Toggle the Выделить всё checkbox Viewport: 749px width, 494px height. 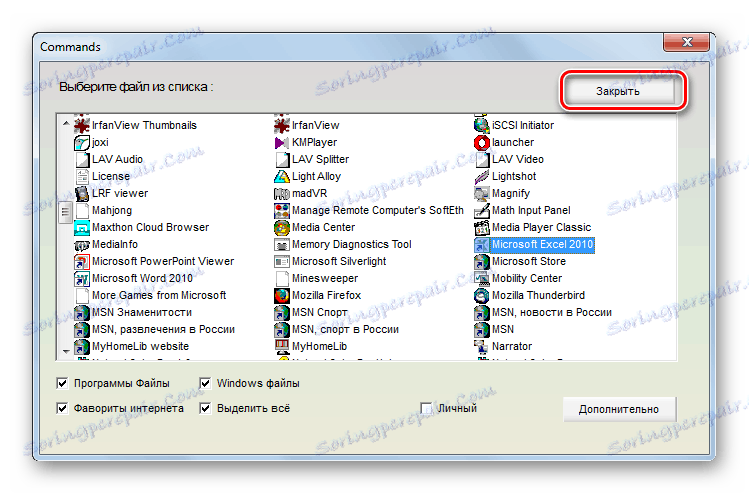(205, 408)
